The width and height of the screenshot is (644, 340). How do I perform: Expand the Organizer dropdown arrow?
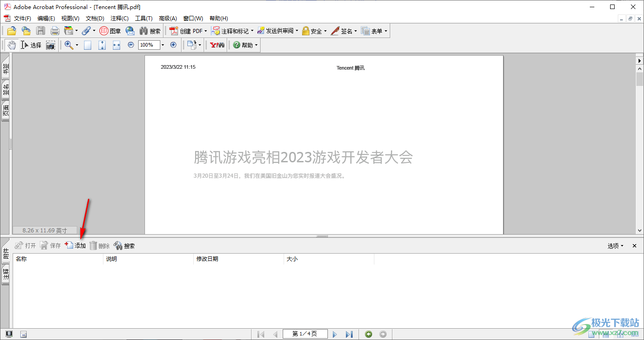coord(76,31)
